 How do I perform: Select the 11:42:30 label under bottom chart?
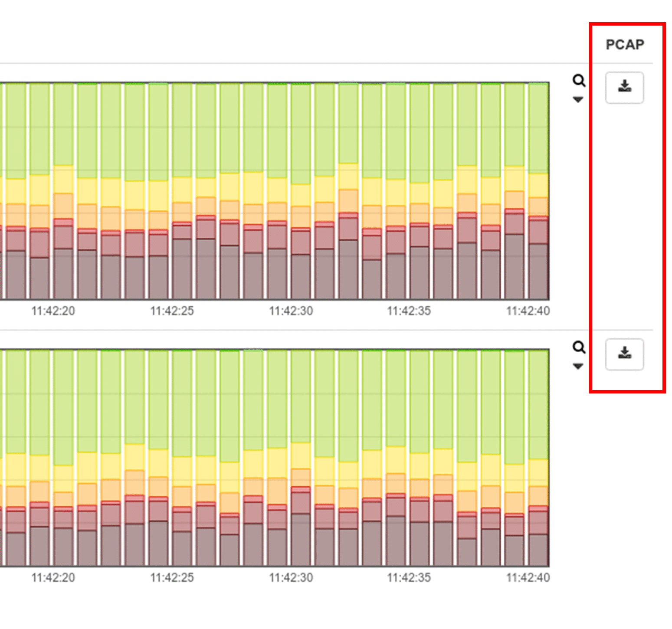pyautogui.click(x=291, y=578)
